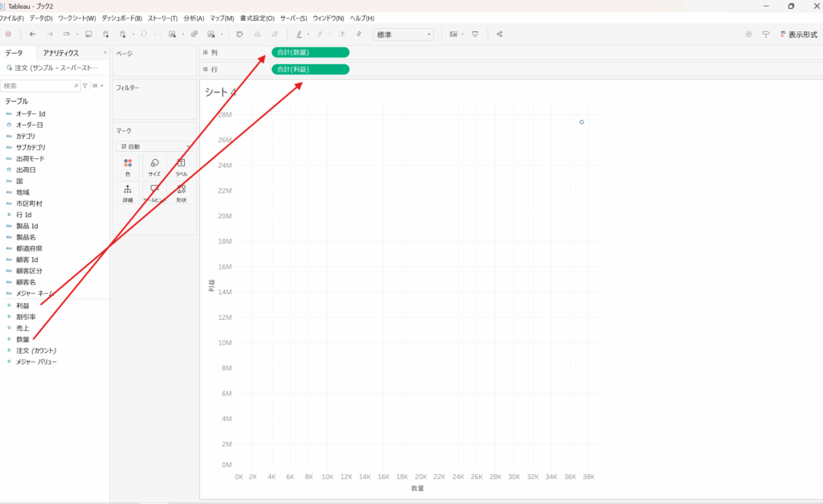Screen dimensions: 823x504
Task: Open the view options dropdown next to filter
Action: point(96,85)
